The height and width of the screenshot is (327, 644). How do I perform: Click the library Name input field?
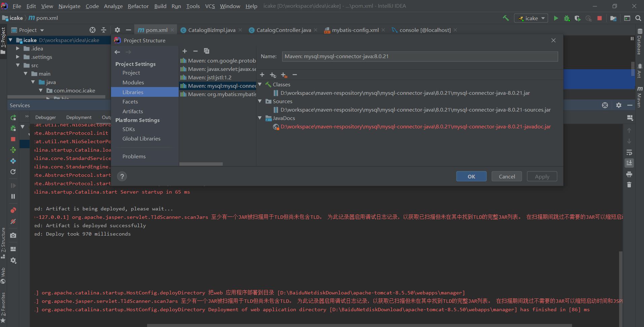click(x=420, y=56)
